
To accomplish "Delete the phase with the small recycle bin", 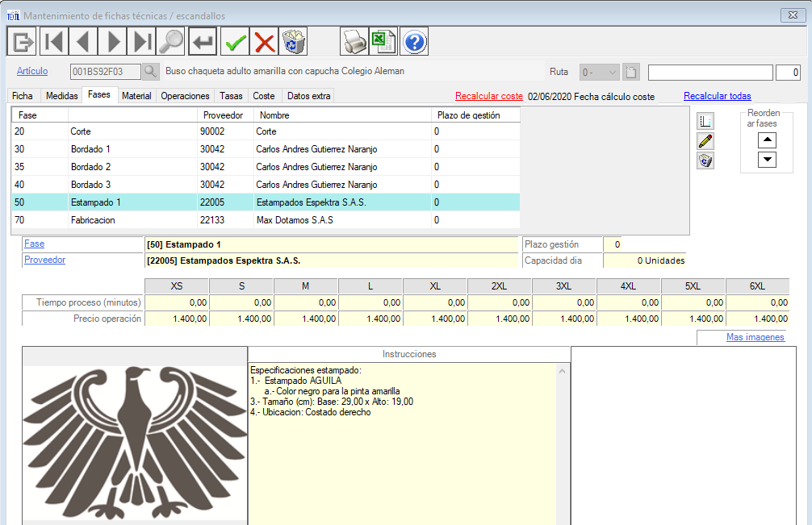I will click(x=705, y=160).
